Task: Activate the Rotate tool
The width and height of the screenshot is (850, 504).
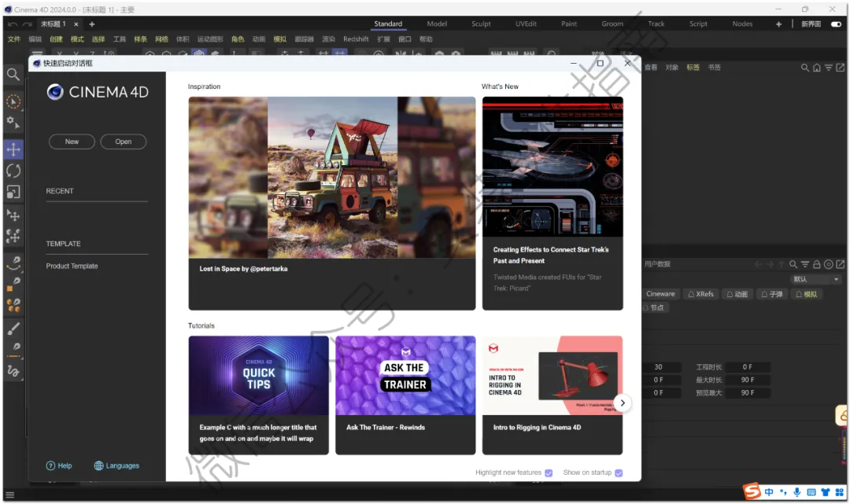Action: coord(13,171)
